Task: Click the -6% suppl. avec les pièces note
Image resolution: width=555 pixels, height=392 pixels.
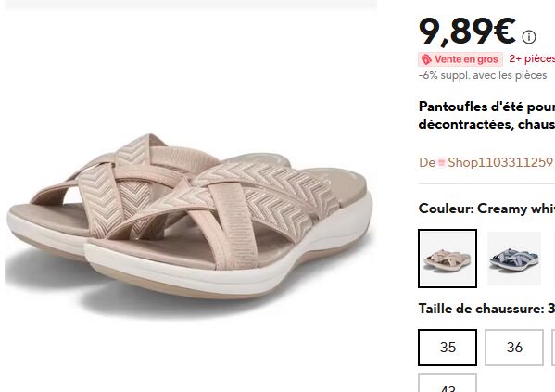Action: [x=483, y=75]
